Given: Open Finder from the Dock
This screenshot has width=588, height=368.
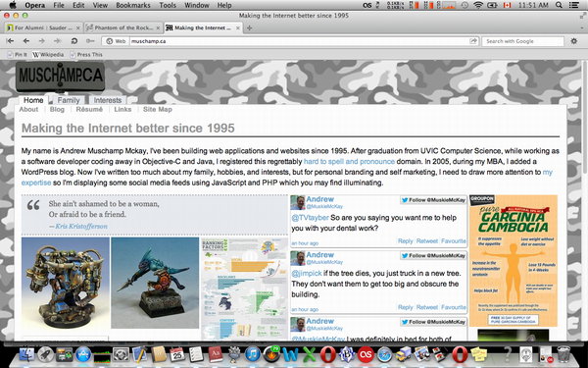Looking at the screenshot, I should coord(26,354).
